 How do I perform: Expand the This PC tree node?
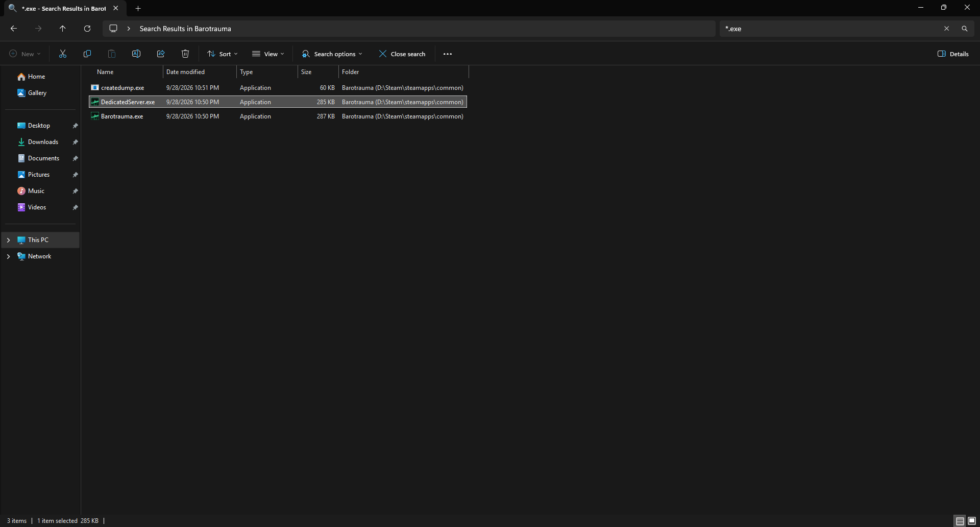pyautogui.click(x=8, y=240)
